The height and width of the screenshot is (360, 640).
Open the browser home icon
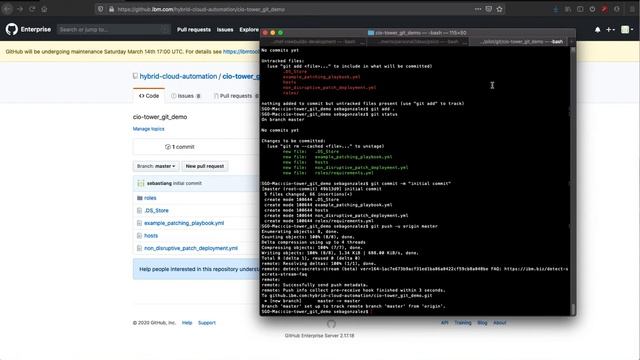coord(44,9)
